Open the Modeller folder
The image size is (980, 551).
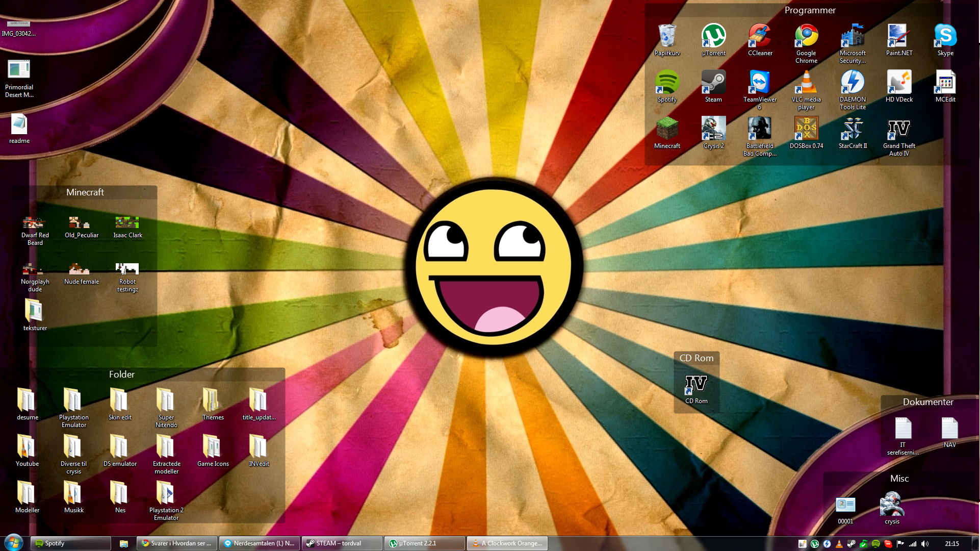point(27,497)
